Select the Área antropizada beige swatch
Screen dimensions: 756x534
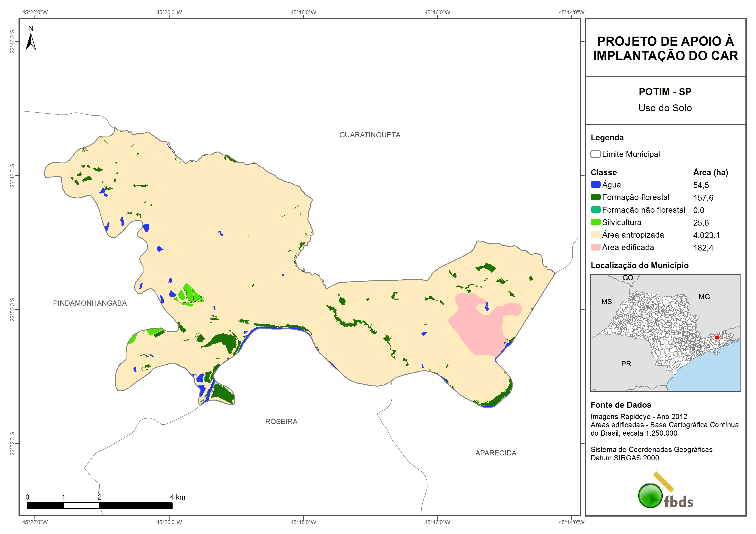(595, 235)
